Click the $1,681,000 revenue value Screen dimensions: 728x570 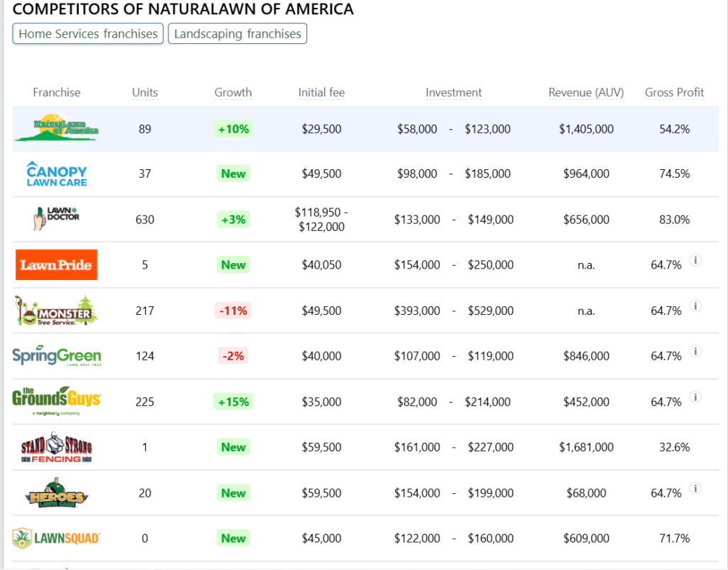586,447
